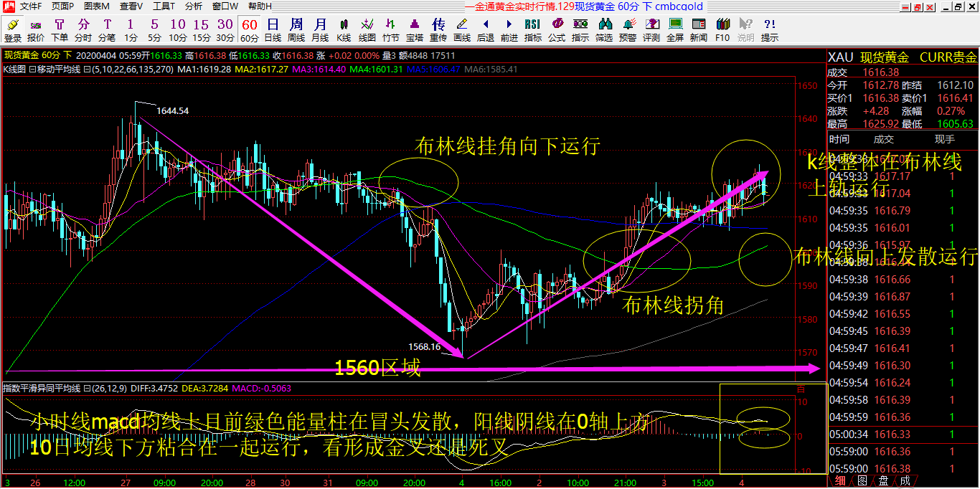Toggle 全屏 fullscreen mode

pos(675,30)
